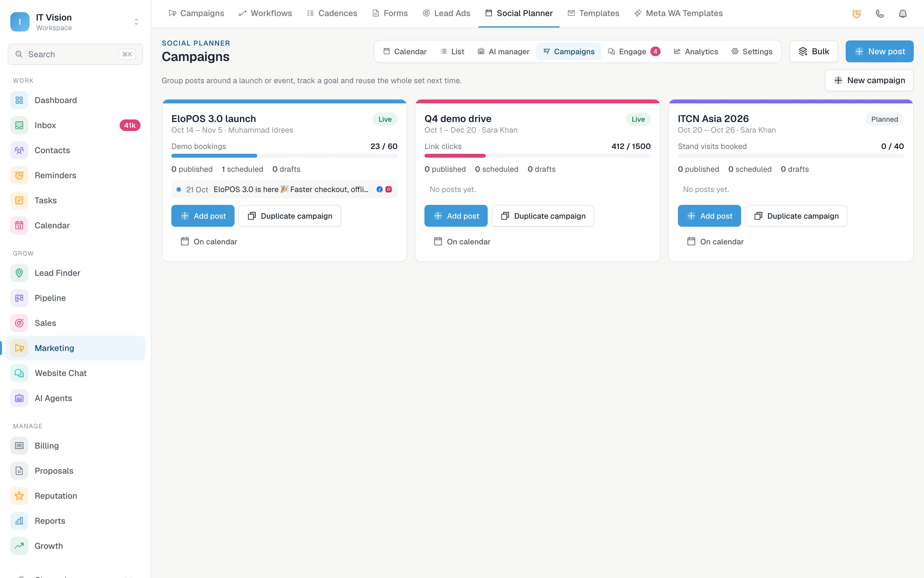The width and height of the screenshot is (924, 578).
Task: Click the Demo bookings progress bar
Action: (x=285, y=156)
